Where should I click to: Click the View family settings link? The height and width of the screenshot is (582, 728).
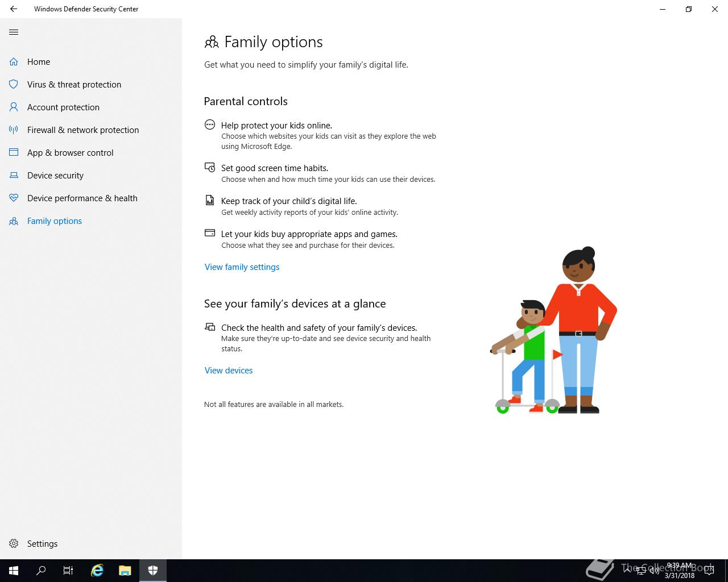[x=242, y=267]
